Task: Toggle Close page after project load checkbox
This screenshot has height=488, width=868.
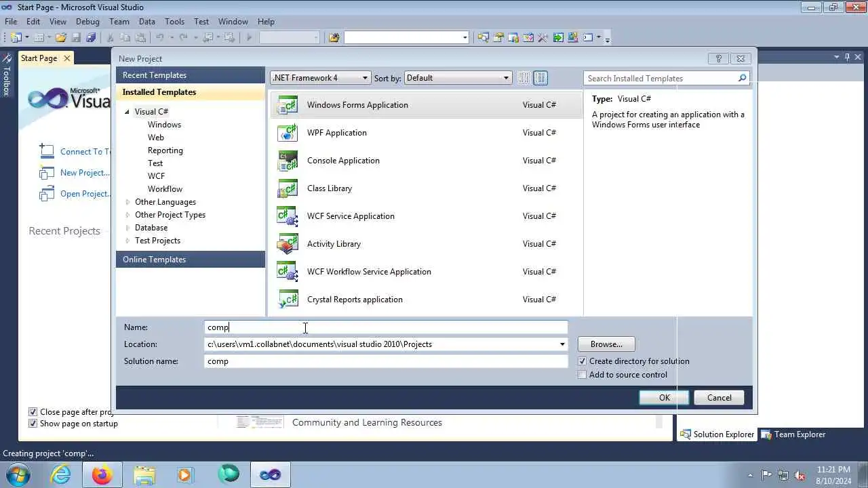Action: [33, 412]
